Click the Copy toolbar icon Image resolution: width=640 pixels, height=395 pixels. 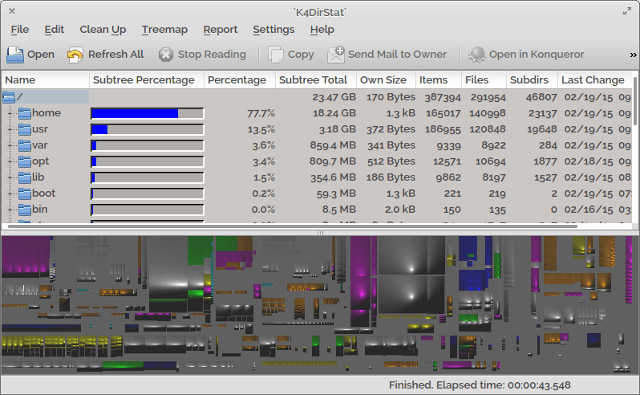pos(276,55)
